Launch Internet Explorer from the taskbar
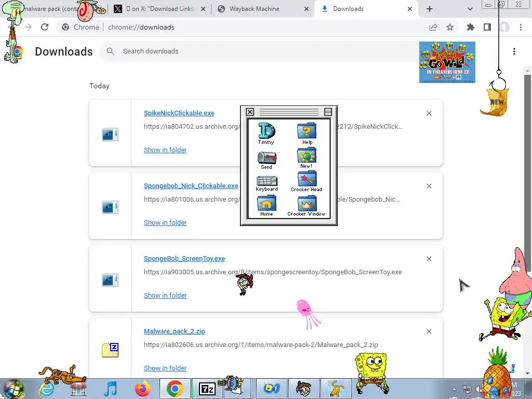 pyautogui.click(x=46, y=389)
